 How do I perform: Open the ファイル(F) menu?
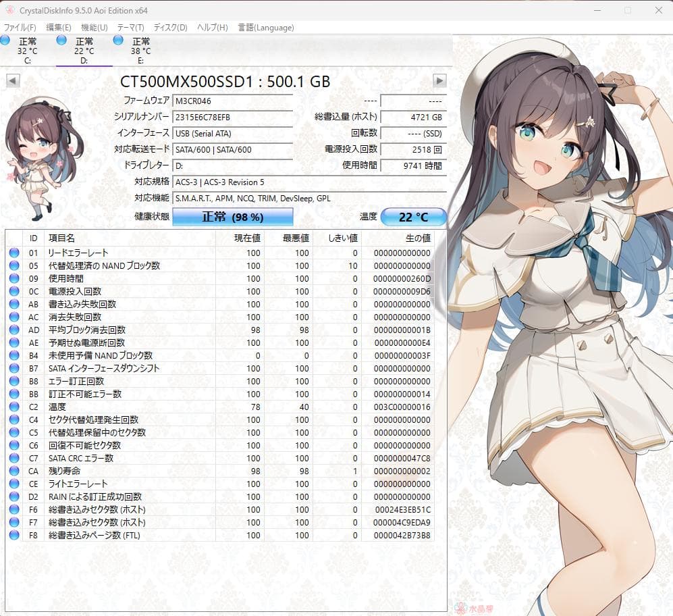[x=20, y=28]
